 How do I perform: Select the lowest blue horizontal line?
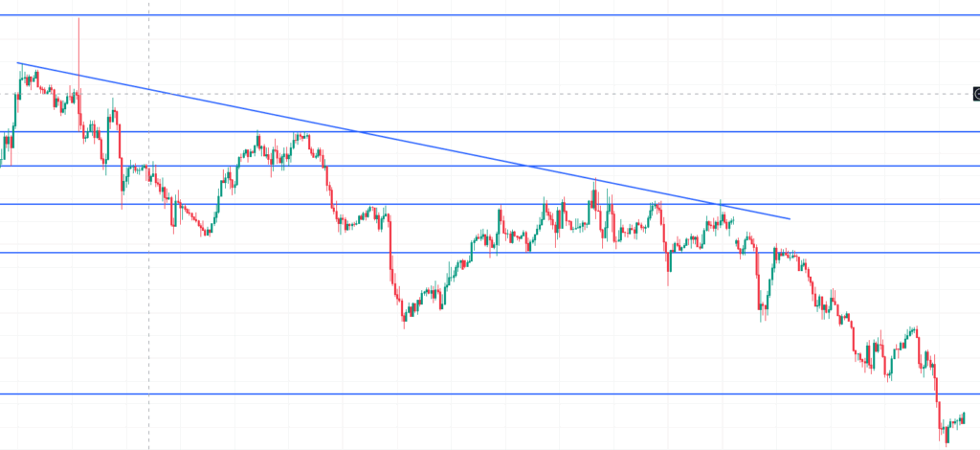(479, 394)
